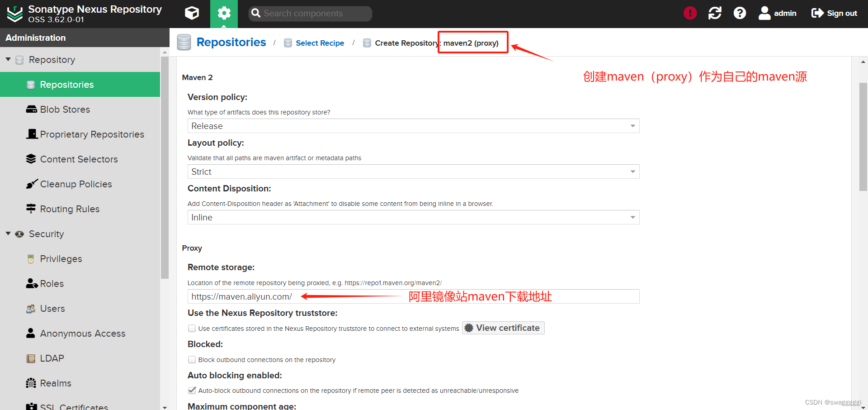Image resolution: width=868 pixels, height=410 pixels.
Task: Open the system health alert icon
Action: pos(689,13)
